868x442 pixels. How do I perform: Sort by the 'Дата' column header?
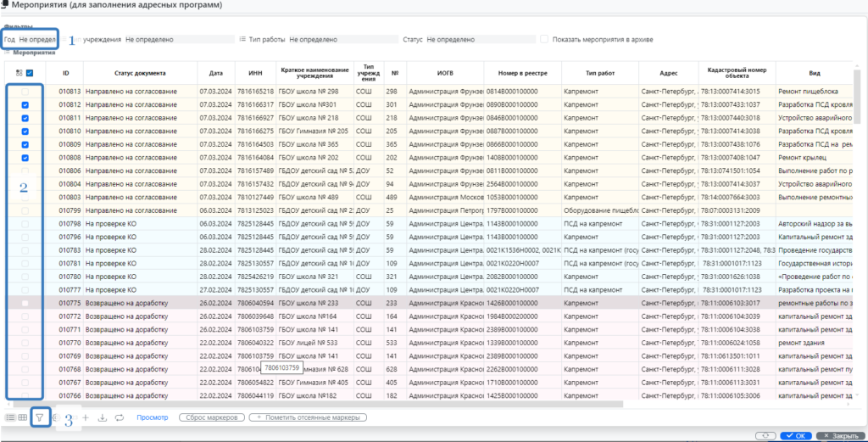coord(216,73)
